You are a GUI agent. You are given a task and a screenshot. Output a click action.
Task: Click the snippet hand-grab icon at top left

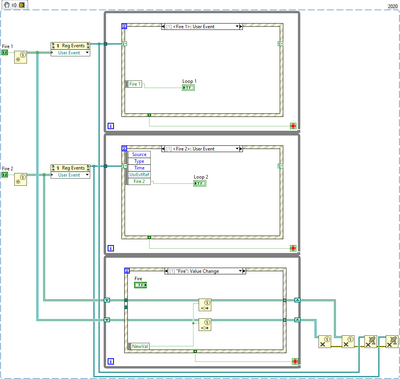point(7,5)
